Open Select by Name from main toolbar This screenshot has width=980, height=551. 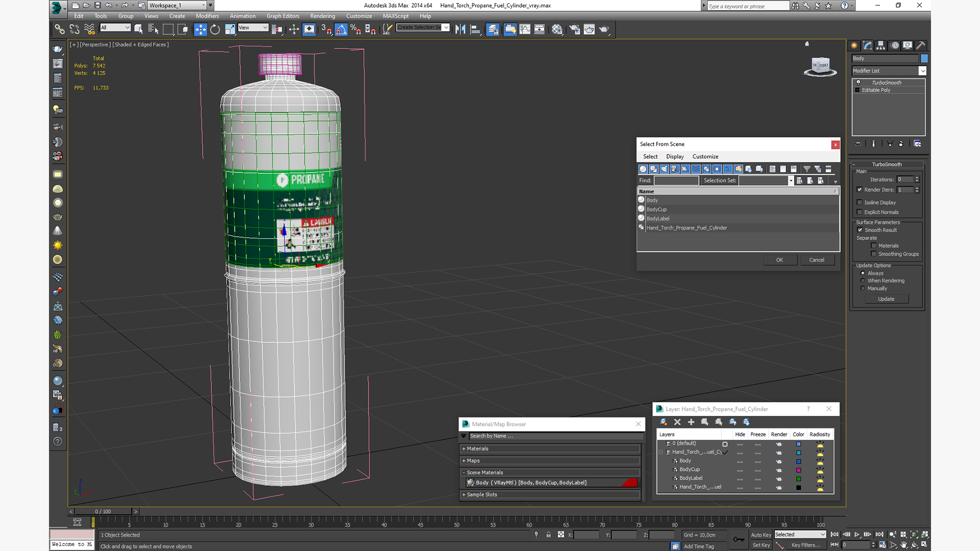pyautogui.click(x=153, y=29)
